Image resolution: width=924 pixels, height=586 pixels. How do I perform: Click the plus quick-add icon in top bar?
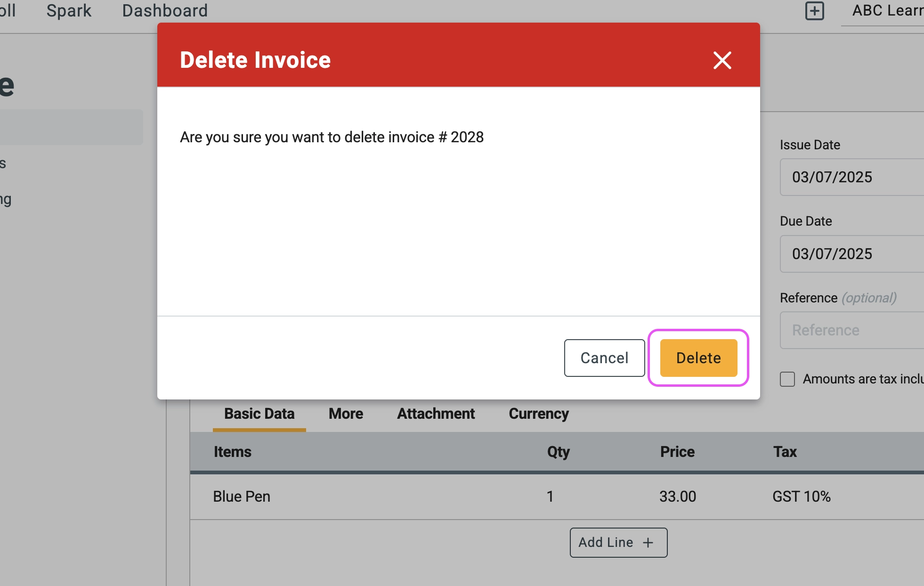click(x=814, y=11)
